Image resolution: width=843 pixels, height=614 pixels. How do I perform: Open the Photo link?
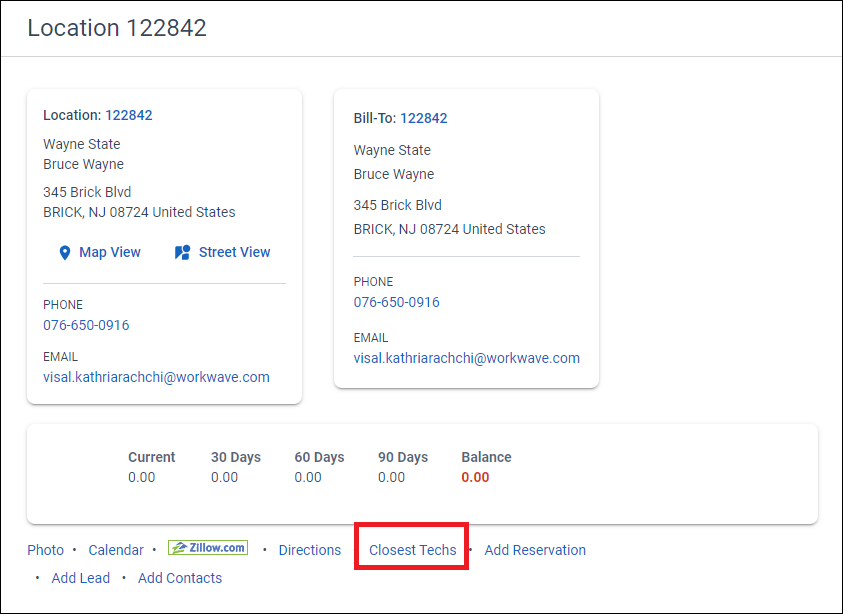tap(45, 549)
